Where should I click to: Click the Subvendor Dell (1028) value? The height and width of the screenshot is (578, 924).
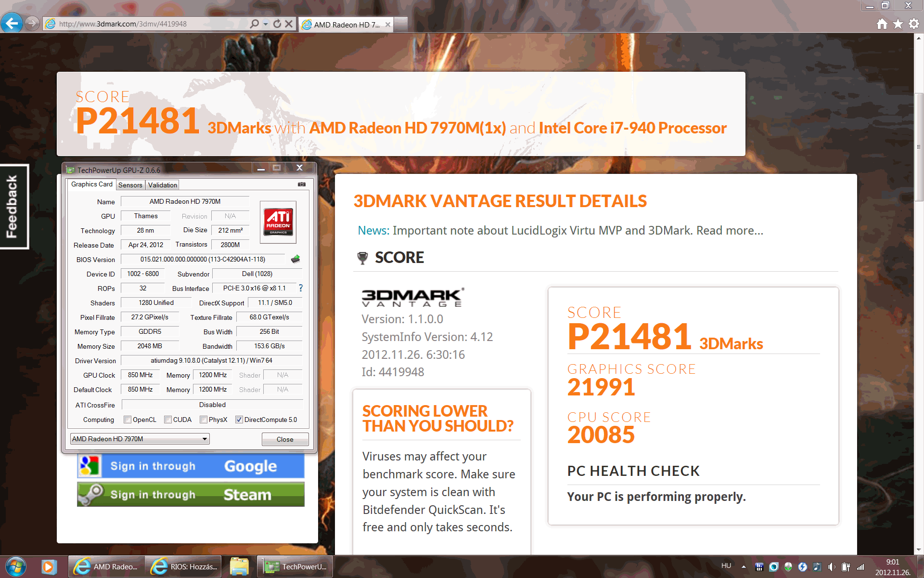[257, 274]
